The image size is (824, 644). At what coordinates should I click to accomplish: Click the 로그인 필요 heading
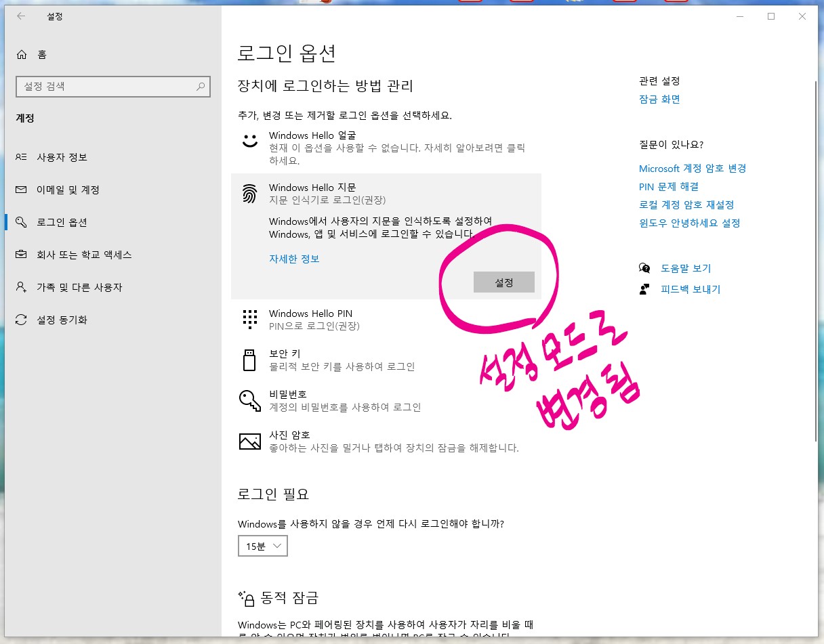tap(274, 494)
